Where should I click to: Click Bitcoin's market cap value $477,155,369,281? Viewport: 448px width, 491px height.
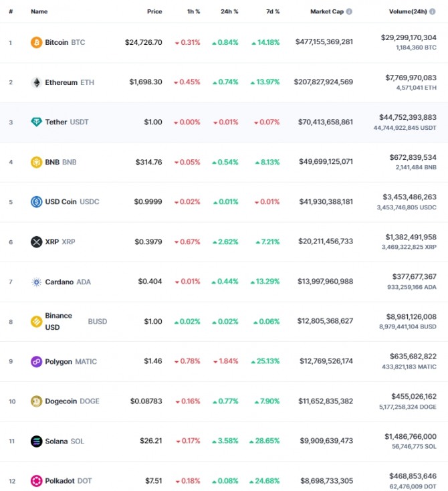pos(324,42)
